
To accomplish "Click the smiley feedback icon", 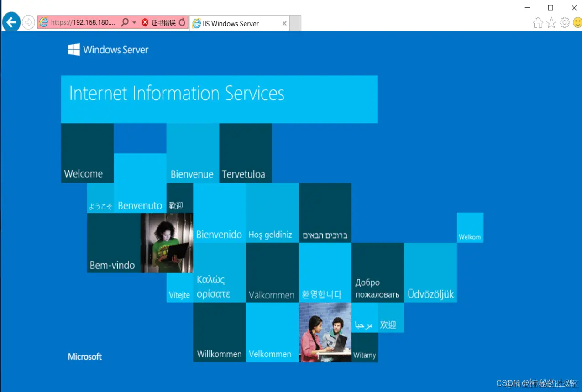I will 577,22.
